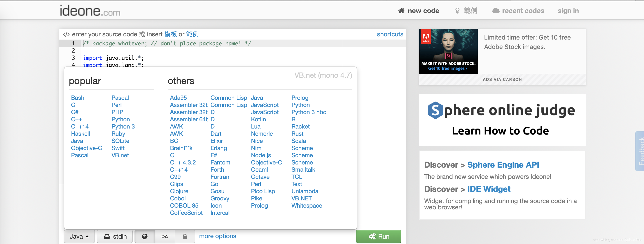
Task: Set visibility to private with lock icon
Action: (185, 236)
